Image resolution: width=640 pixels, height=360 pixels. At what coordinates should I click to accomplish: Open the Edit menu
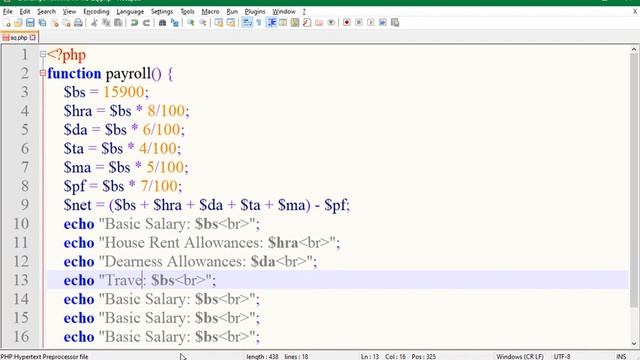25,11
